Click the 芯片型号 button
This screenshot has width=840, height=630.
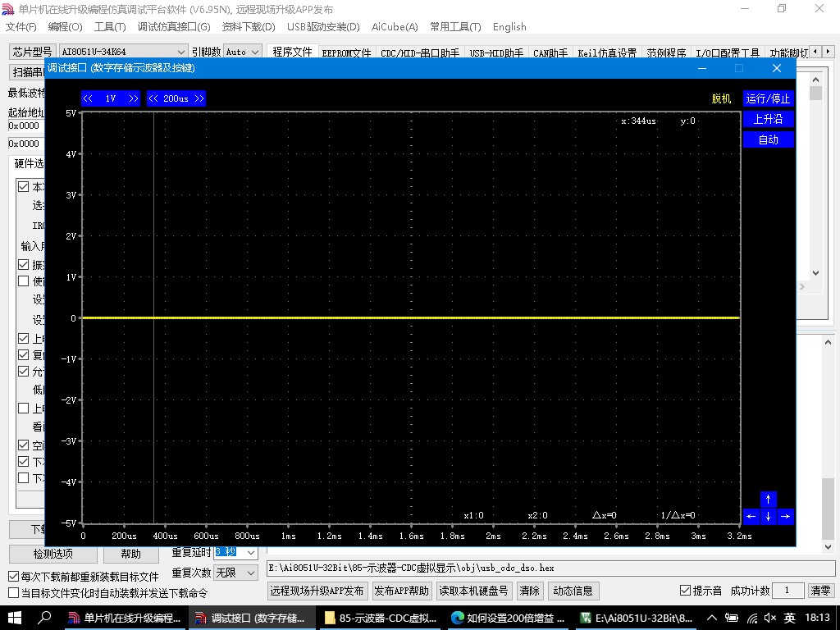(x=33, y=52)
